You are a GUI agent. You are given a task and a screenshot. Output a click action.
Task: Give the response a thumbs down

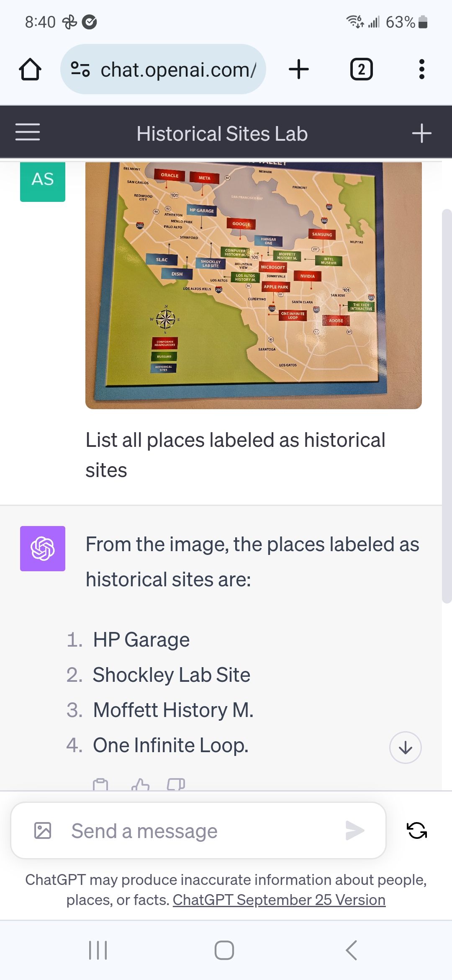(x=176, y=784)
